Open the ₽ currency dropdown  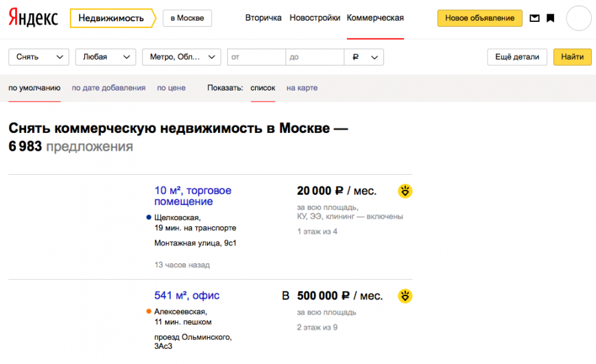[363, 57]
